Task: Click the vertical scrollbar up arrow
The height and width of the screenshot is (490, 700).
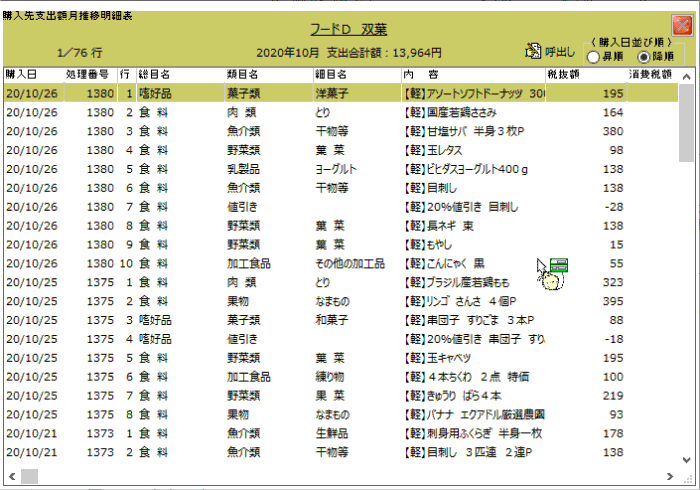Action: [687, 76]
